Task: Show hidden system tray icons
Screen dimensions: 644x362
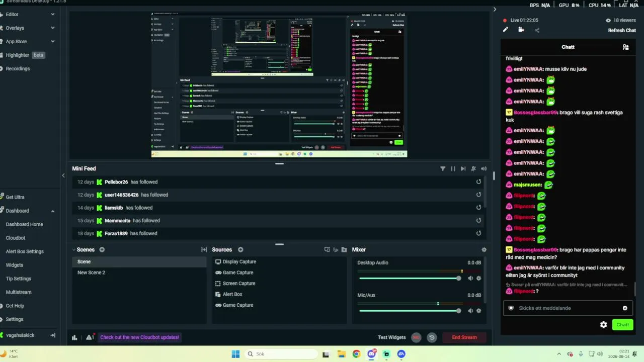Action: click(559, 354)
